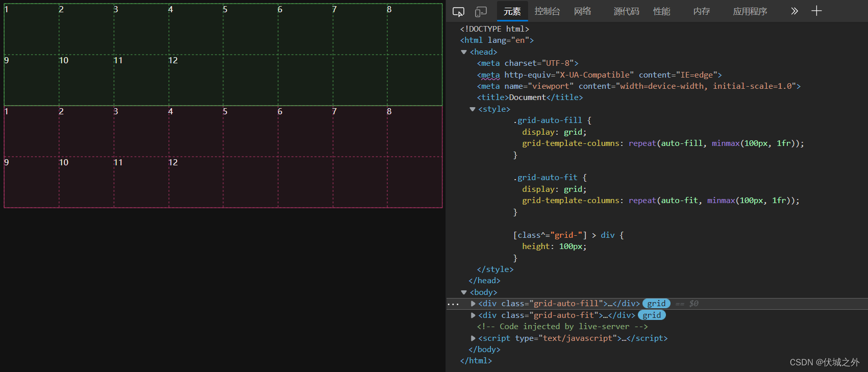Image resolution: width=868 pixels, height=372 pixels.
Task: Toggle grid overlay badge for grid-auto-fill
Action: click(656, 304)
